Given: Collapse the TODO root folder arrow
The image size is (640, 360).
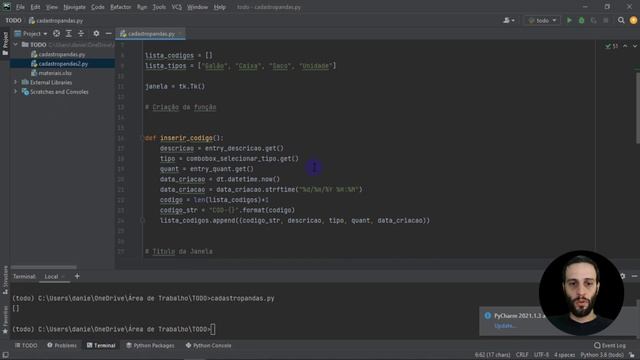Looking at the screenshot, I should click(x=16, y=44).
